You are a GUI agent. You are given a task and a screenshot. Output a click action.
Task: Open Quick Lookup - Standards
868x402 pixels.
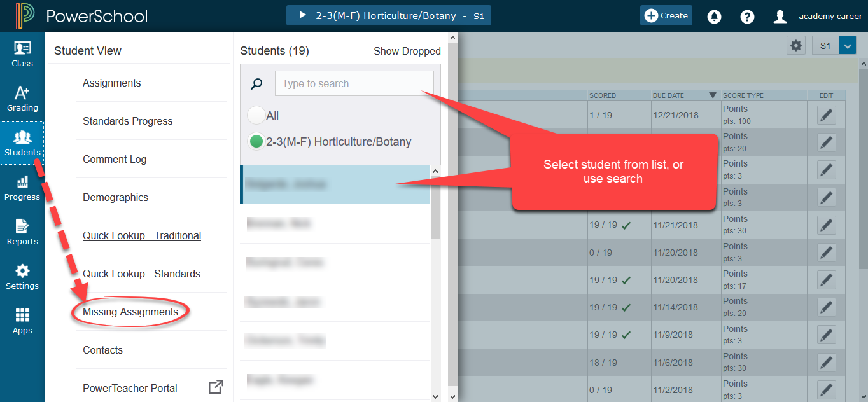tap(141, 274)
